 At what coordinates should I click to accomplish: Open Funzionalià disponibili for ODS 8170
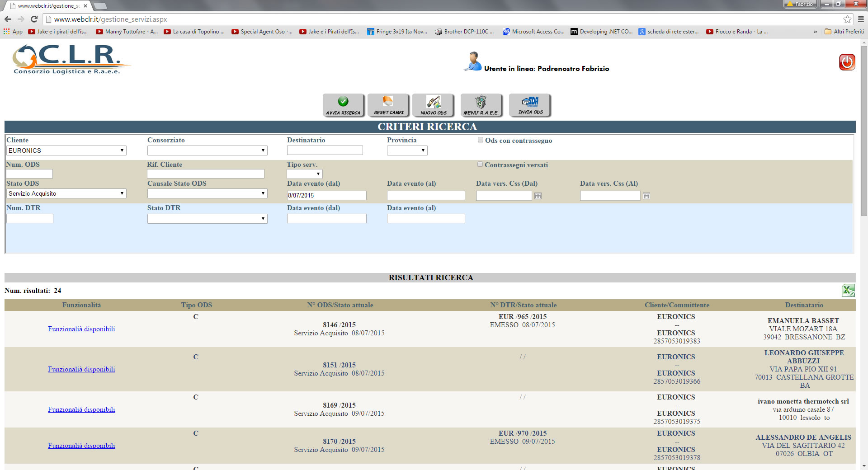point(81,446)
